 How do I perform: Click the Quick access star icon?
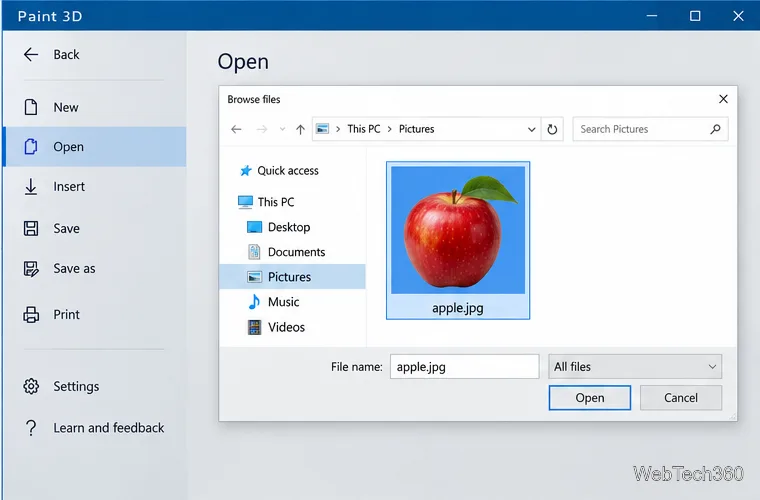246,171
